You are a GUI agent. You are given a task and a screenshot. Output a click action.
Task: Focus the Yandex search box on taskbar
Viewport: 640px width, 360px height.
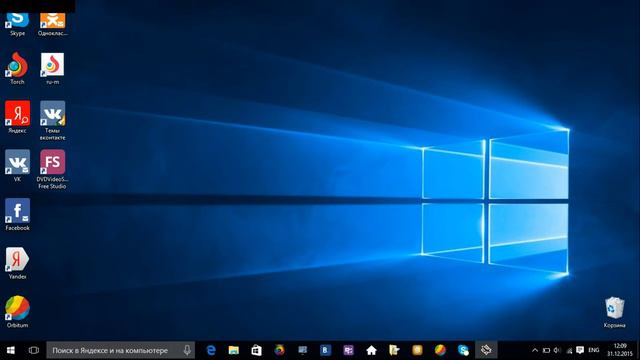[x=120, y=350]
